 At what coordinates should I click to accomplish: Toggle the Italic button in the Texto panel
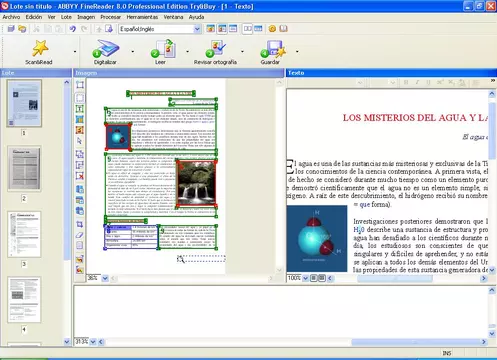(417, 82)
